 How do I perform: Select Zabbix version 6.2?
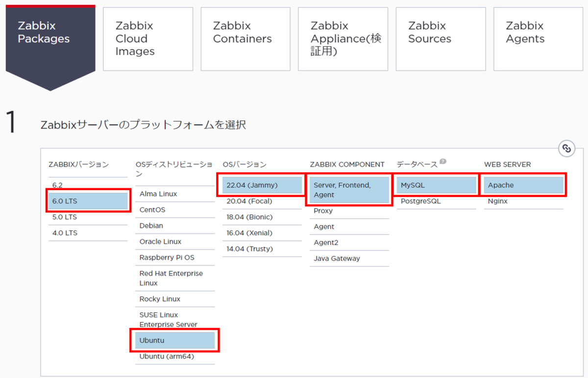pos(88,185)
